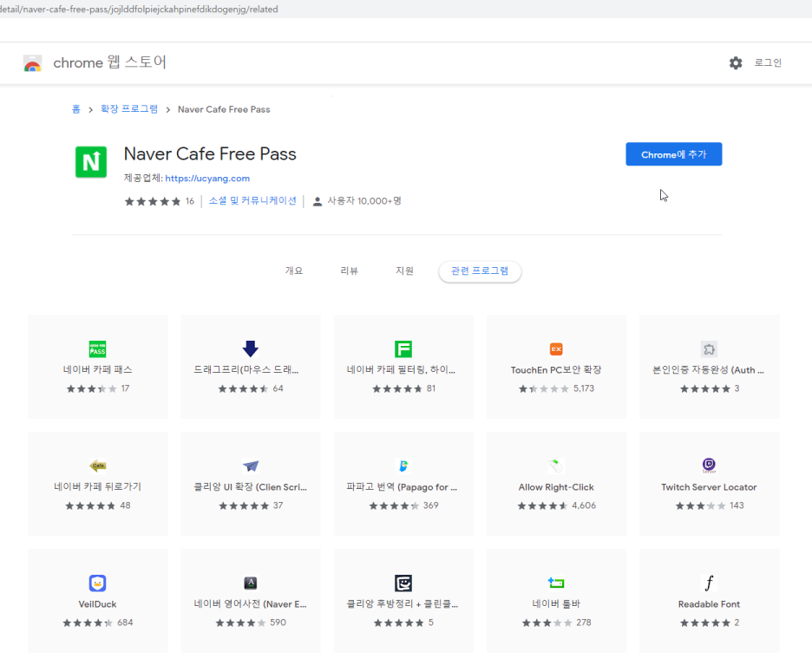Open the 소셜 및 커뮤니케이션 category link
This screenshot has width=812, height=658.
pos(252,201)
